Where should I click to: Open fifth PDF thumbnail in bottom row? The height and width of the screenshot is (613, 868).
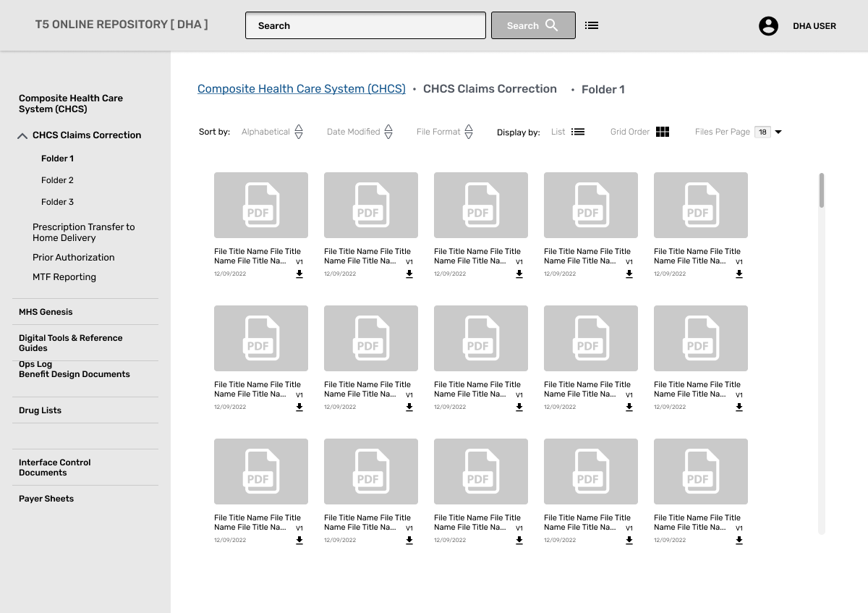point(701,471)
